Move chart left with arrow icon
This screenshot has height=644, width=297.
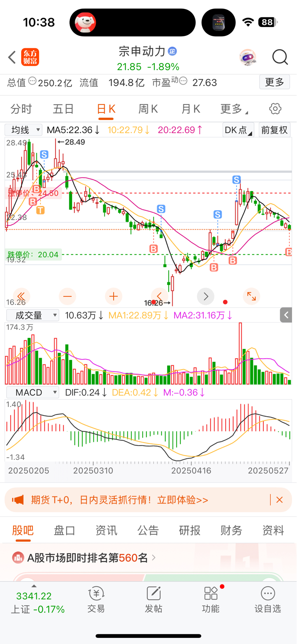(160, 297)
